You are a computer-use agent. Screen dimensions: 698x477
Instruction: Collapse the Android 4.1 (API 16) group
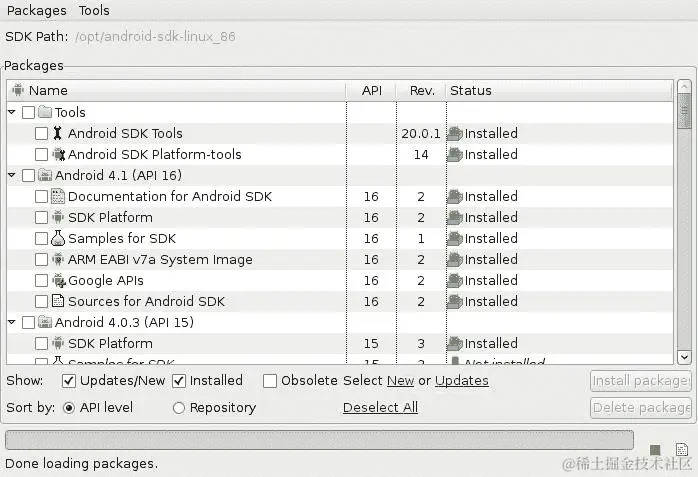[x=12, y=176]
